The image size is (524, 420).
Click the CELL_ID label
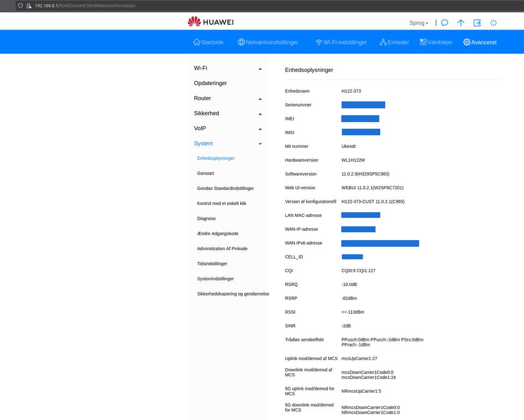coord(294,257)
